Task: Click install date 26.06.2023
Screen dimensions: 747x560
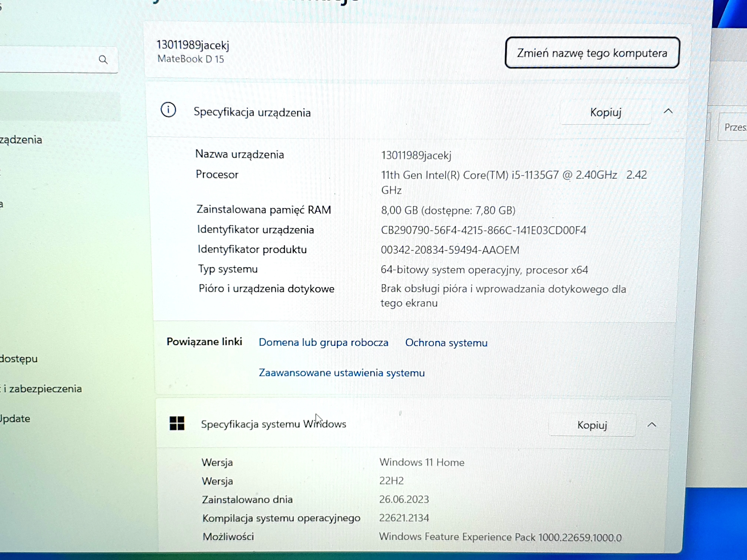Action: (x=404, y=499)
